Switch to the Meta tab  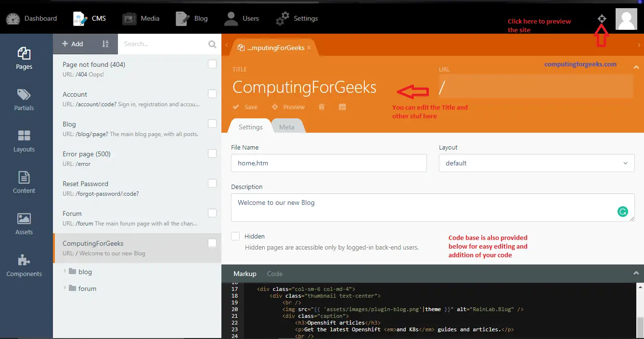point(287,127)
